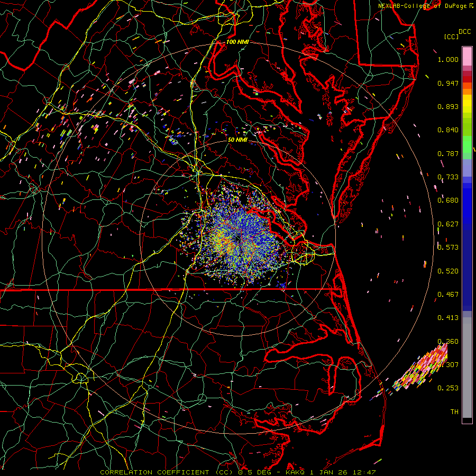Click the 0.573 scale value

click(x=448, y=248)
